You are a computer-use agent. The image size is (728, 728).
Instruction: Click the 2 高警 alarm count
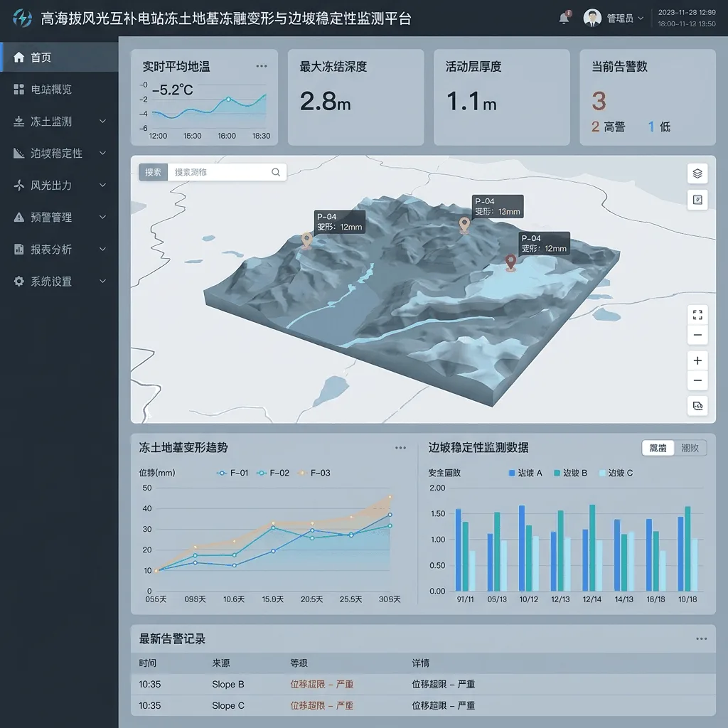pos(609,127)
